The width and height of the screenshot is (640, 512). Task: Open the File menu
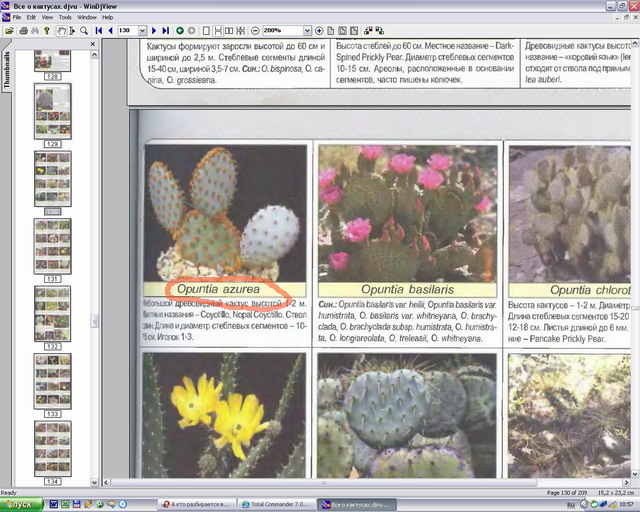click(x=16, y=17)
